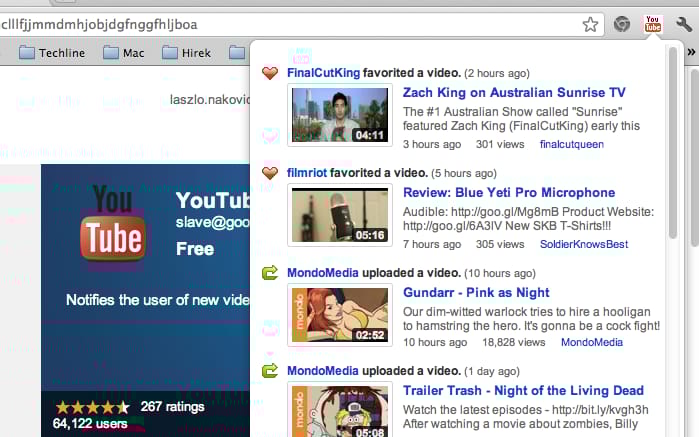Open the Techline bookmarks folder
This screenshot has height=437, width=699.
52,53
